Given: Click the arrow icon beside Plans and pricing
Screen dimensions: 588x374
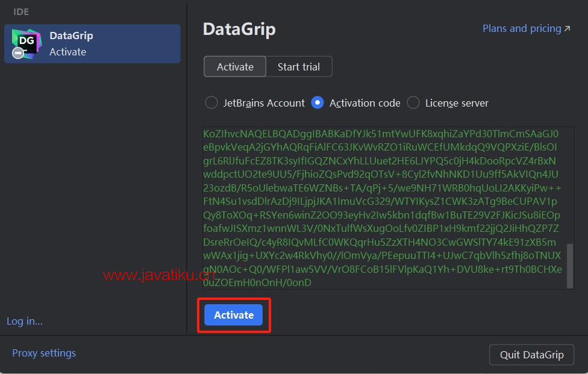Looking at the screenshot, I should click(566, 29).
